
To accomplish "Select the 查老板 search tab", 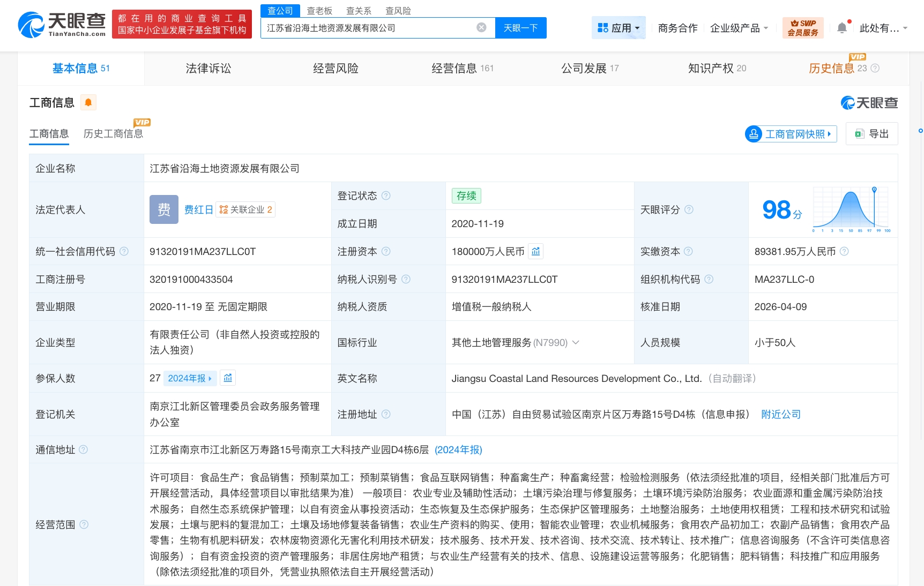I will point(319,10).
